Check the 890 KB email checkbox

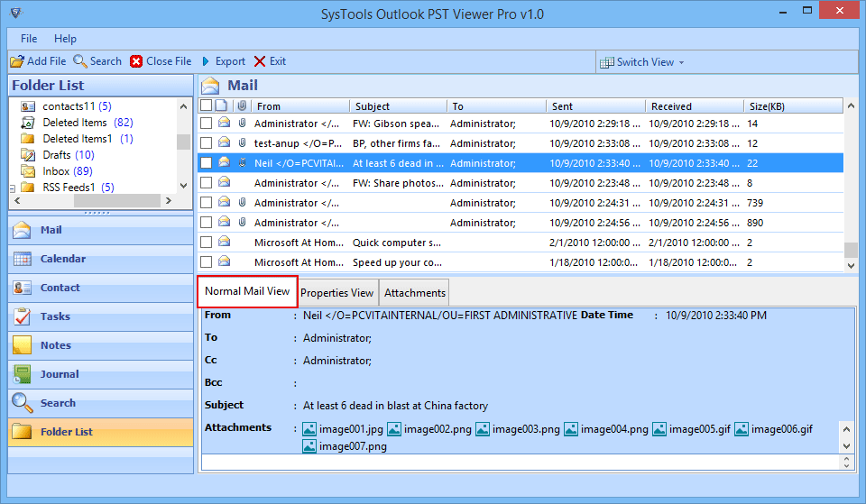[206, 223]
